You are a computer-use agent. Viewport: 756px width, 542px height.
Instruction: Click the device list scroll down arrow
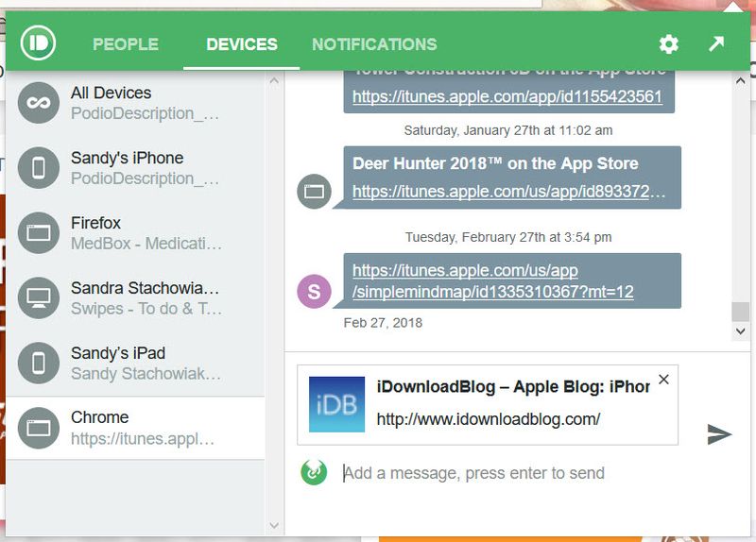click(274, 525)
